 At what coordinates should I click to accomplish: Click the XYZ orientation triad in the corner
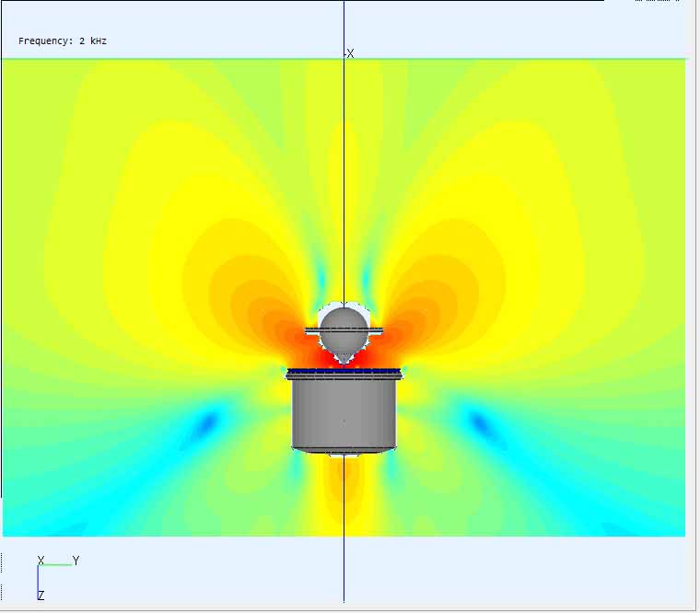58,578
